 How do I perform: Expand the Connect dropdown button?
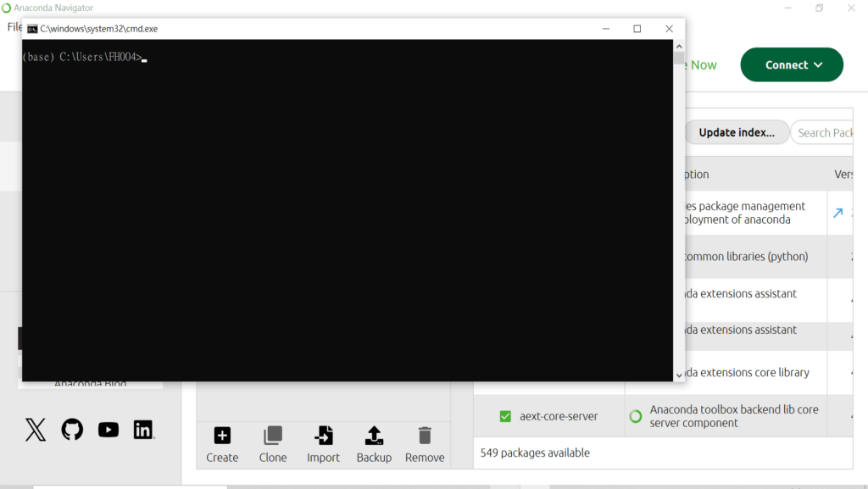coord(792,64)
